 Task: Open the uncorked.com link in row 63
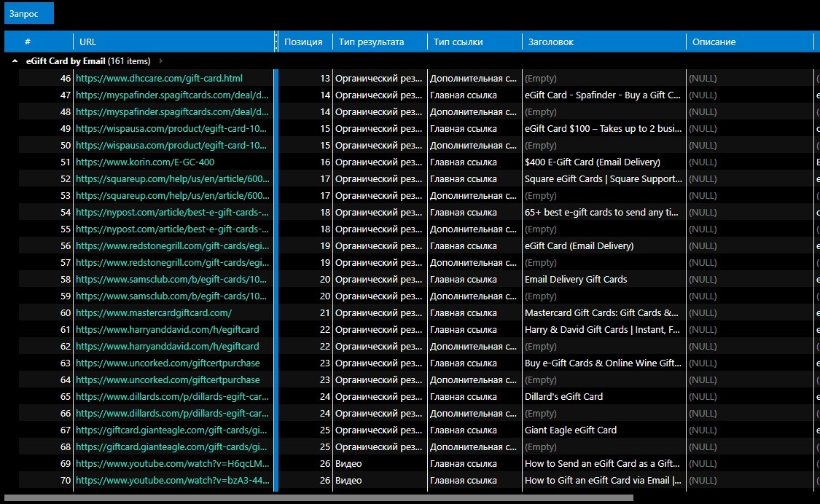coord(168,363)
